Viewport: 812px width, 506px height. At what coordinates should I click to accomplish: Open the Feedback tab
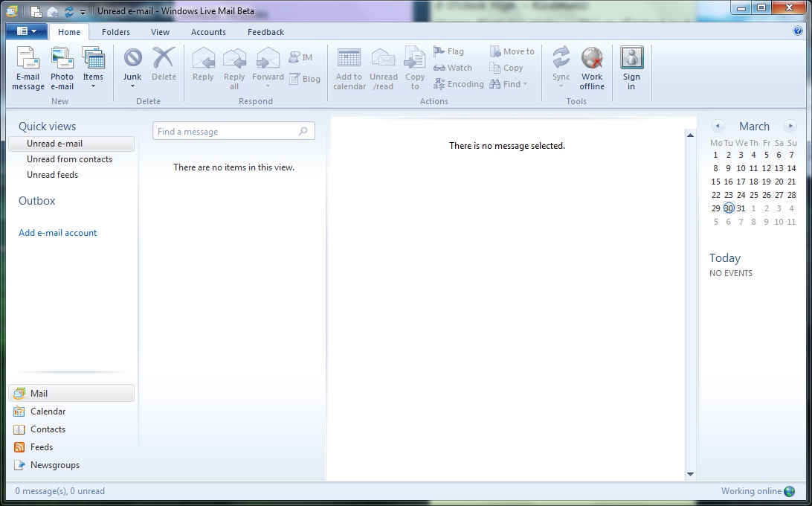pyautogui.click(x=265, y=31)
